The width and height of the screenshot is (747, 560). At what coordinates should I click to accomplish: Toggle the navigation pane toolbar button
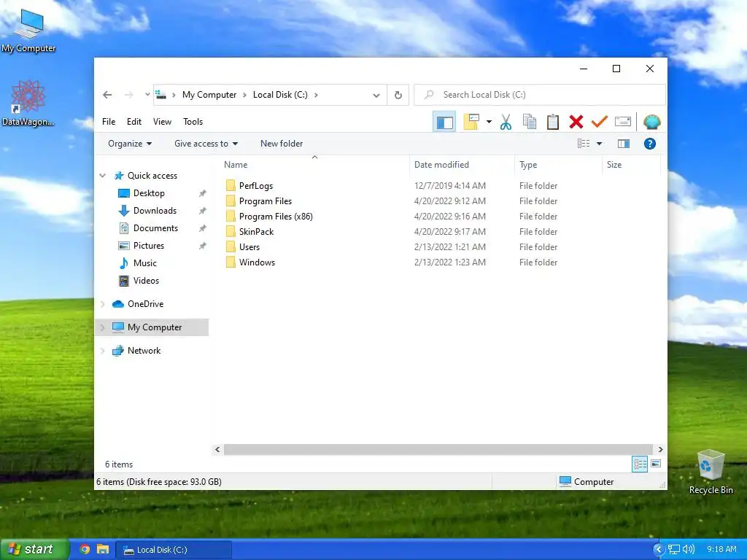[444, 122]
